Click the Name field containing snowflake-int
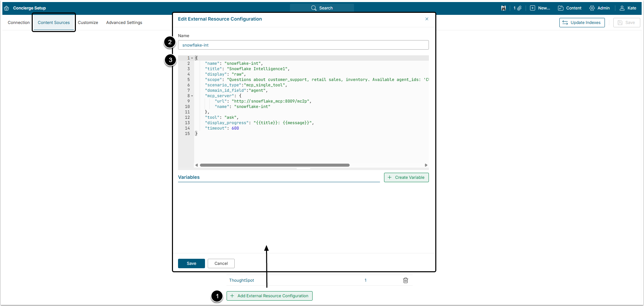Screen dimensions: 644x306 tap(303, 45)
